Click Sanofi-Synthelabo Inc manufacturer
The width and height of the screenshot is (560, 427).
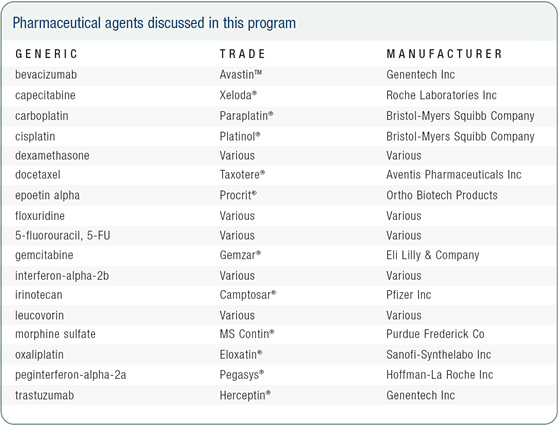click(x=439, y=355)
